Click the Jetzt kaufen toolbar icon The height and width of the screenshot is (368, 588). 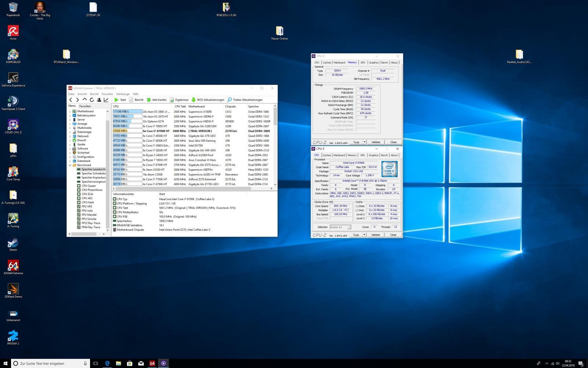pos(149,100)
